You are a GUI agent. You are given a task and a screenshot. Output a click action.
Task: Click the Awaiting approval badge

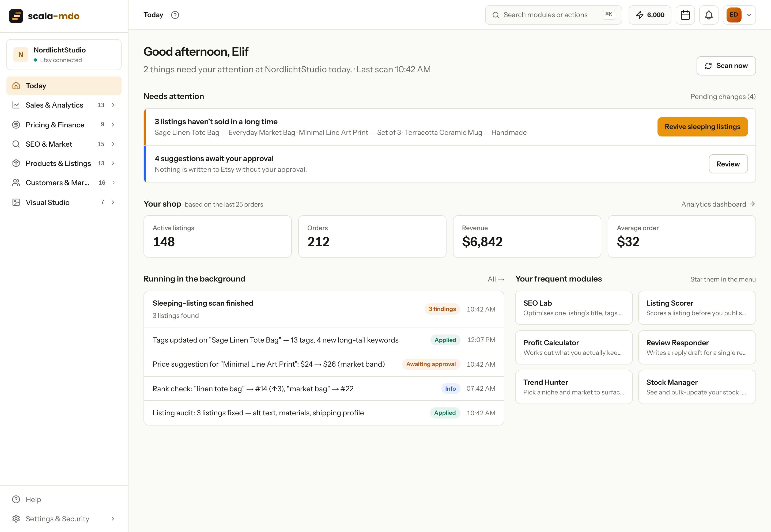(431, 364)
